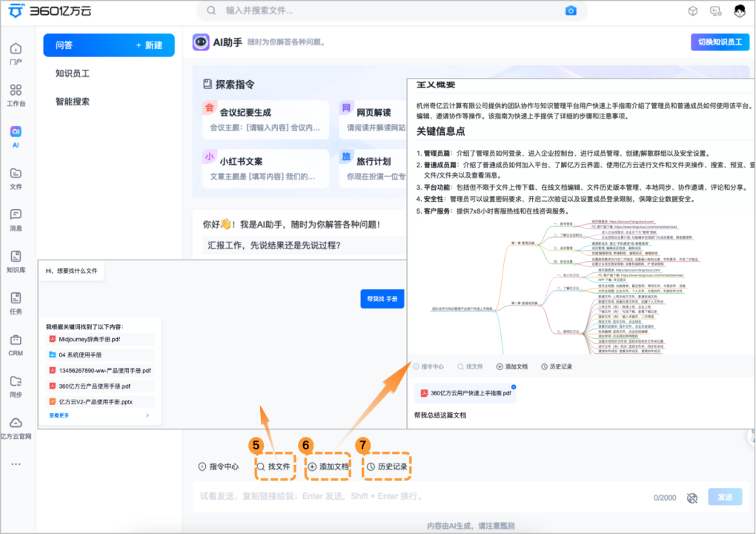
Task: Select the 网页解读 command card
Action: (x=373, y=119)
